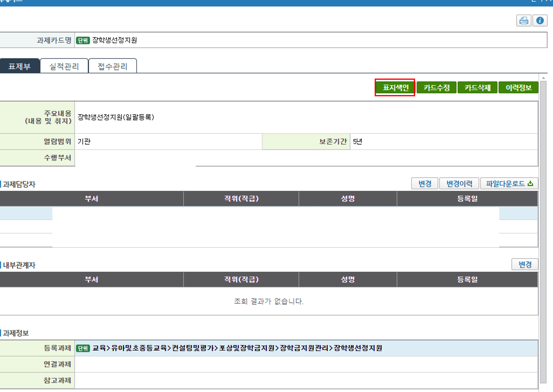Click the scrollbar up arrow
This screenshot has height=392, width=553.
click(543, 78)
